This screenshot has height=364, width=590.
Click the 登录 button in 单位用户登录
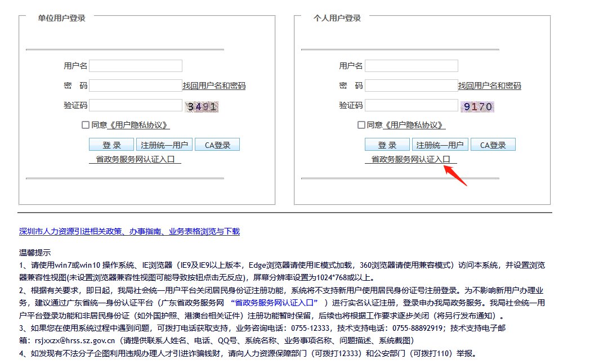point(111,145)
